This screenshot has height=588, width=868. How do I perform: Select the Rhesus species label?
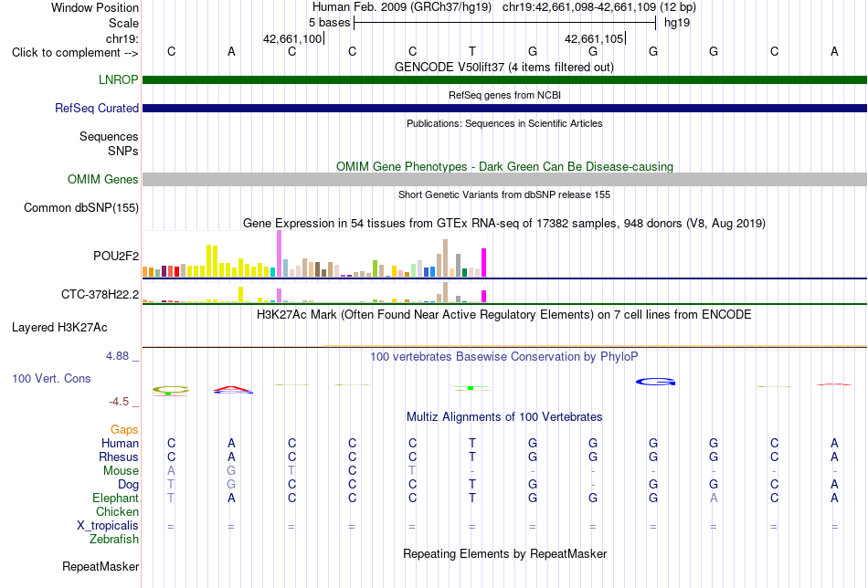pos(119,457)
